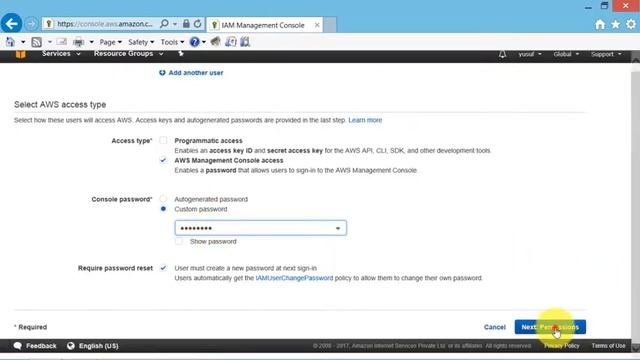Uncheck AWS Management Console access
The width and height of the screenshot is (640, 360).
click(163, 160)
